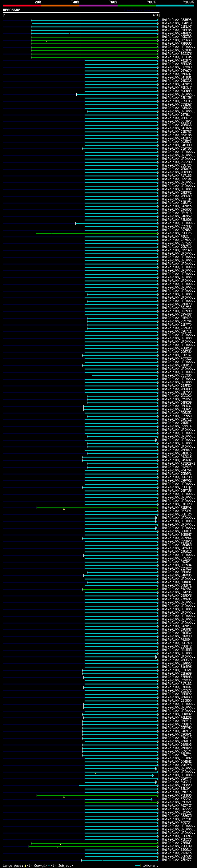
Task: Select hit label UniRef100_Q7ZXA3
Action: [177, 67]
